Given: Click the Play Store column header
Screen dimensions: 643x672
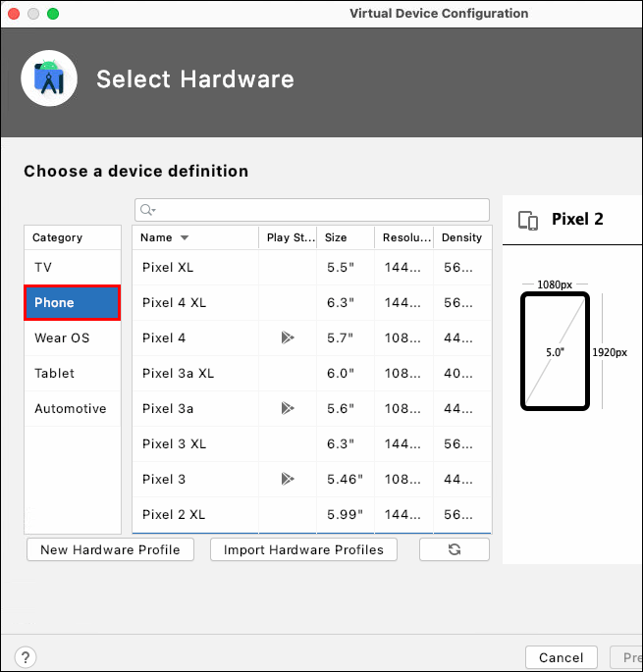Looking at the screenshot, I should (x=289, y=237).
